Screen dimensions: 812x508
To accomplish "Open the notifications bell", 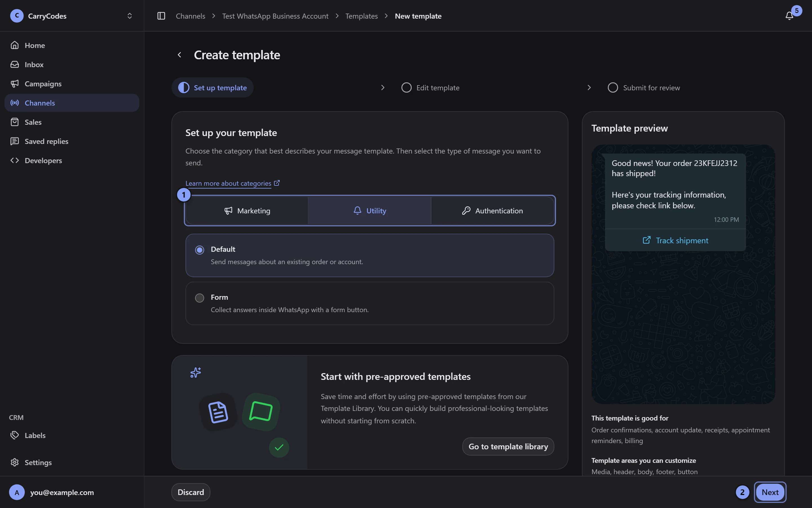I will click(789, 16).
